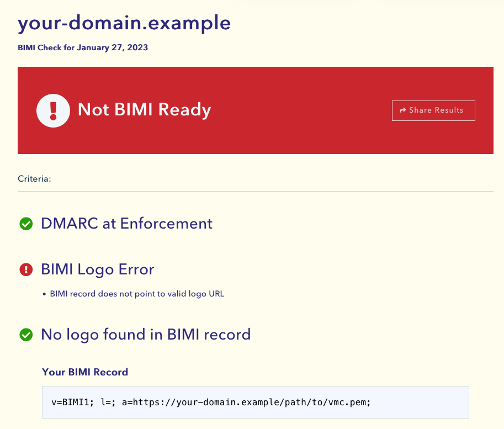This screenshot has height=429, width=504.
Task: Click the your-domain.example heading
Action: coord(124,23)
